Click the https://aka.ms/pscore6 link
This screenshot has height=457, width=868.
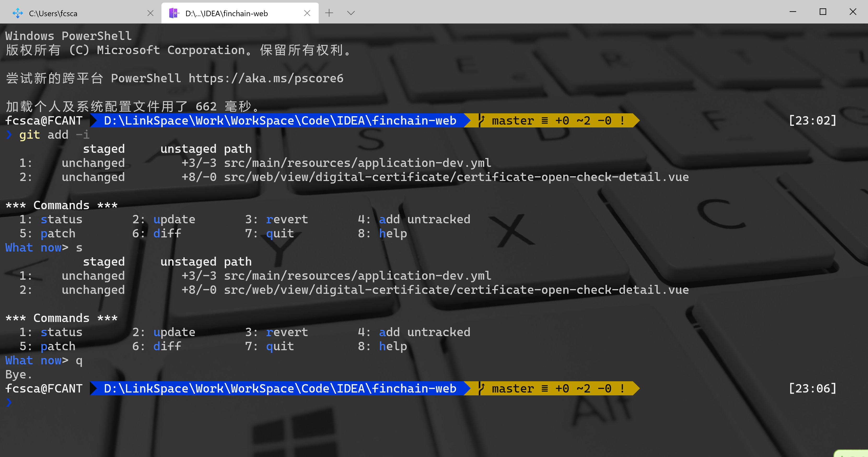click(266, 78)
